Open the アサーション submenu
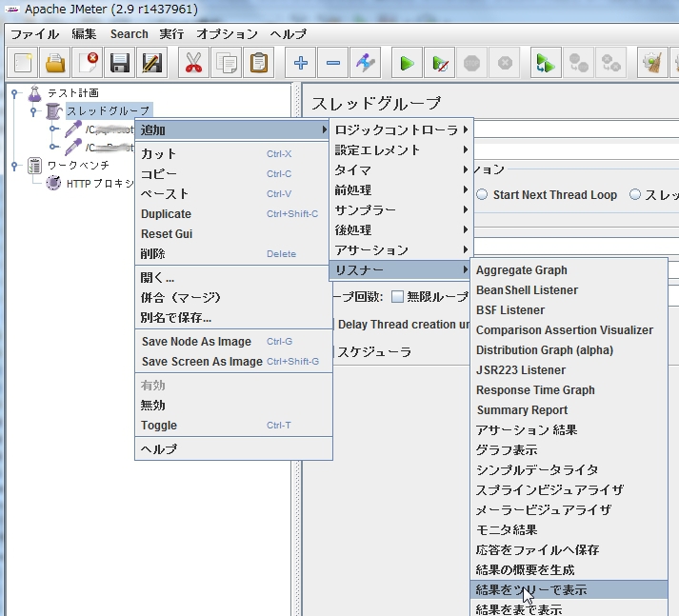Screen dimensions: 679x616 401,249
